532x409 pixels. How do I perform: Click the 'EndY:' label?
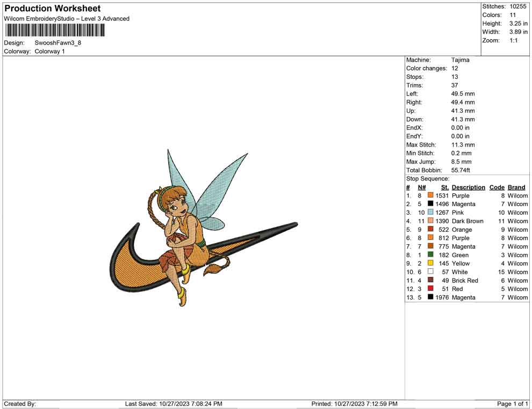coord(414,136)
